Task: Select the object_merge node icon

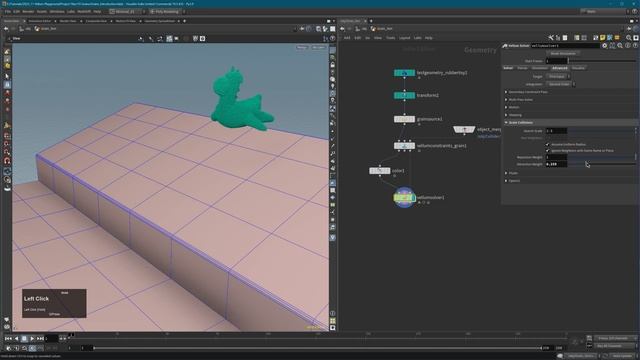Action: pos(464,129)
